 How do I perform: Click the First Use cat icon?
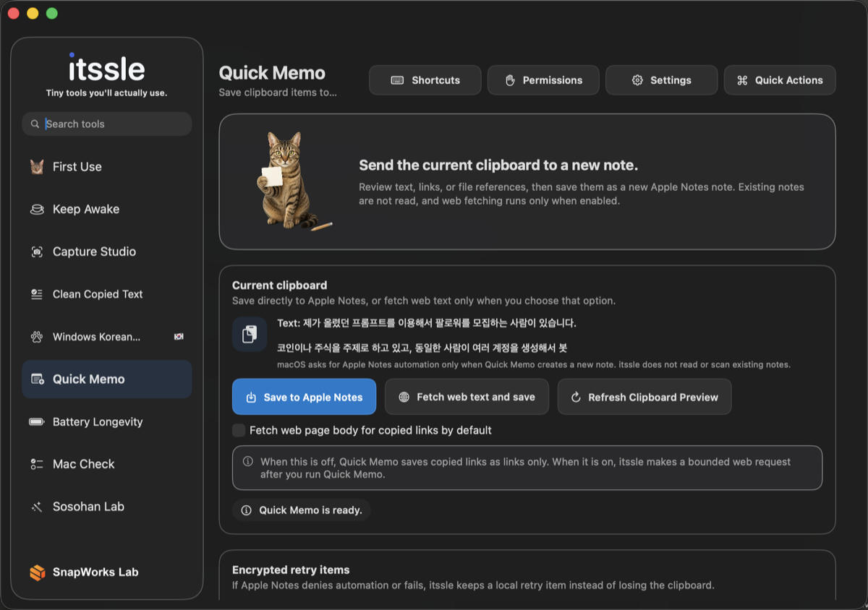click(37, 167)
